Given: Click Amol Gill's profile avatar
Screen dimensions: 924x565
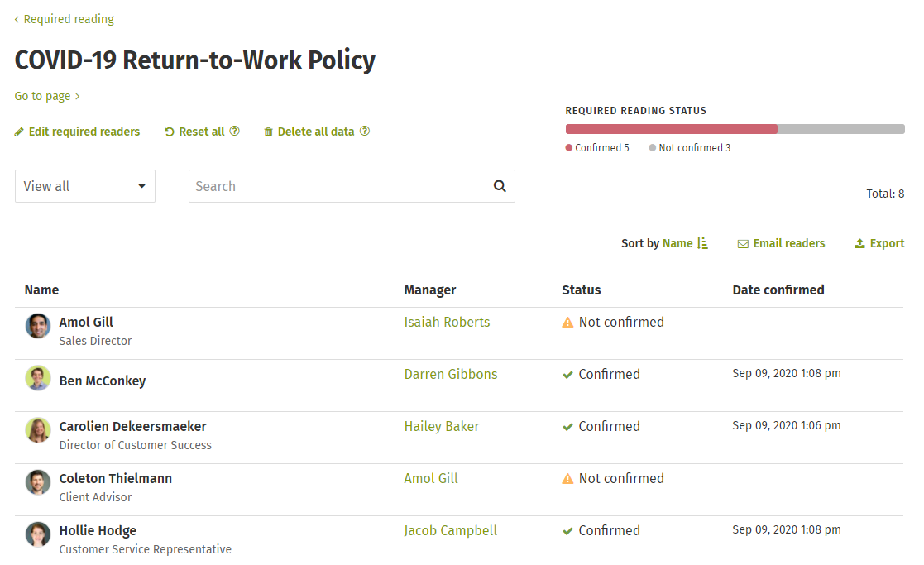Looking at the screenshot, I should (x=38, y=326).
